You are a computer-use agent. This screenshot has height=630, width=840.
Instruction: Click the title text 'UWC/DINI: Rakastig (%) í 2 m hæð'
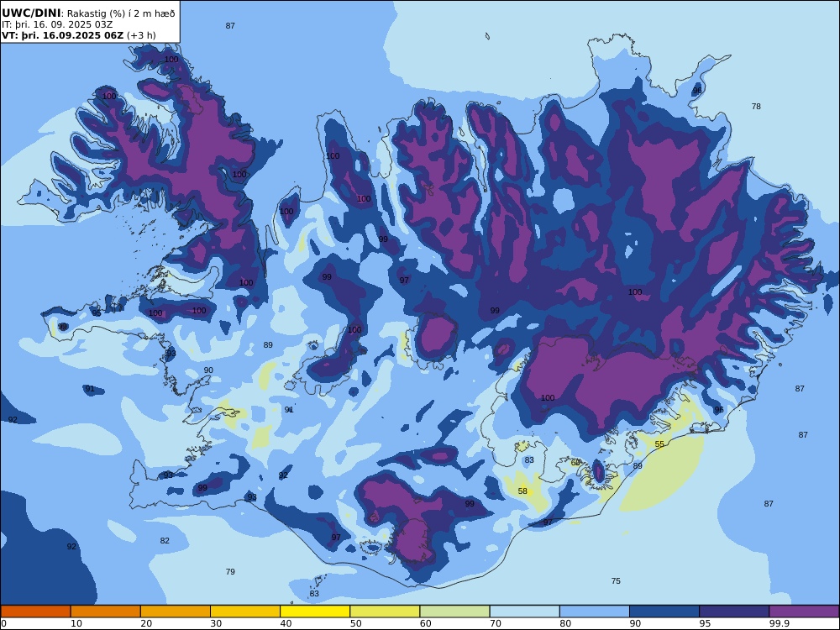88,13
